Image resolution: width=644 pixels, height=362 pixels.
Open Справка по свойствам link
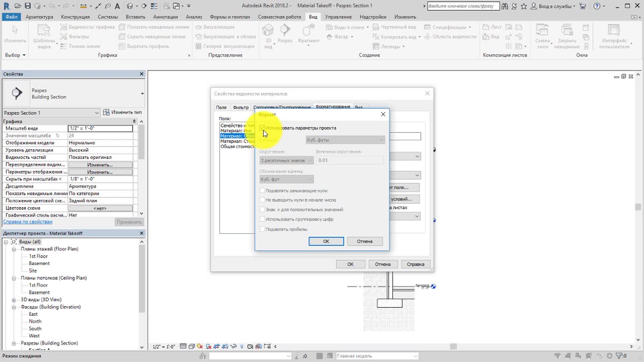(28, 222)
